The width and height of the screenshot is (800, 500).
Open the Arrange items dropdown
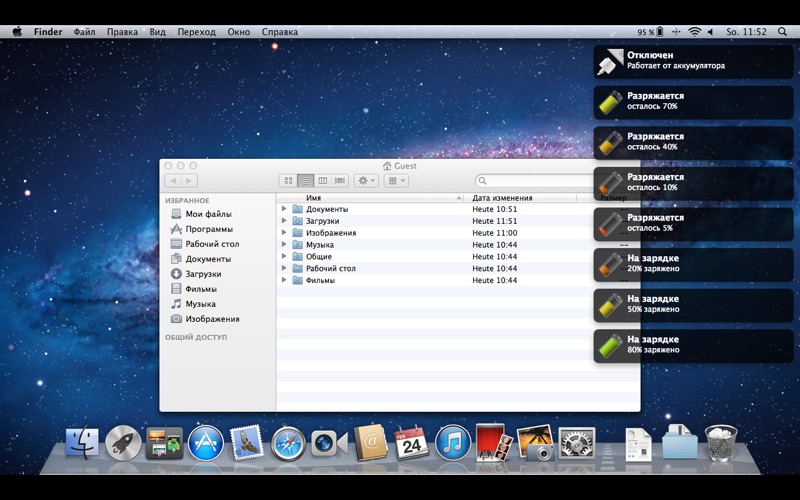[396, 181]
